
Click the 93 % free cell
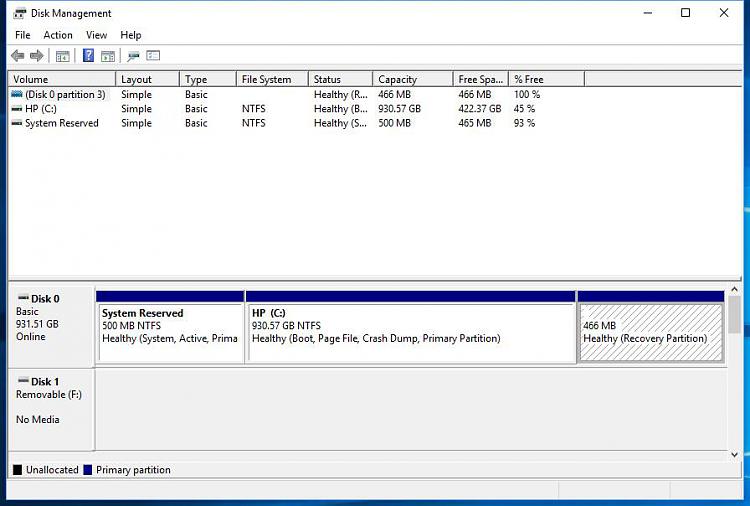524,123
